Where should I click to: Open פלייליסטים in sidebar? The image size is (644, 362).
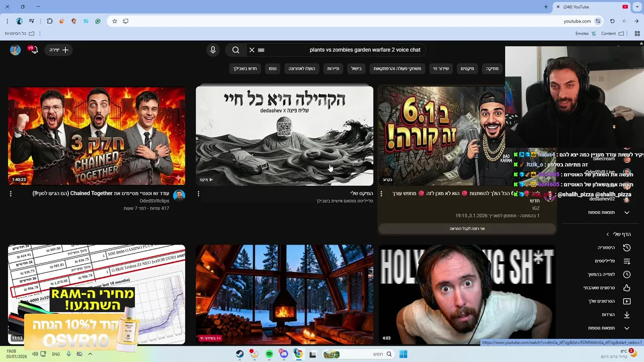[612, 261]
